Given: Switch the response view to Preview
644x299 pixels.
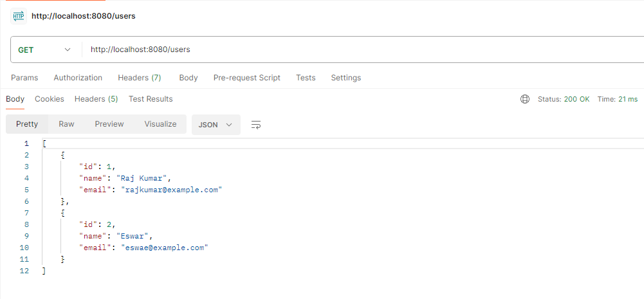Looking at the screenshot, I should (x=109, y=124).
